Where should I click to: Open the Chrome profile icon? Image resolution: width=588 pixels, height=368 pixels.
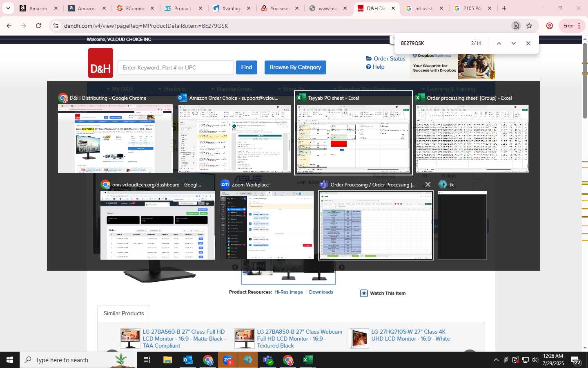[x=550, y=26]
